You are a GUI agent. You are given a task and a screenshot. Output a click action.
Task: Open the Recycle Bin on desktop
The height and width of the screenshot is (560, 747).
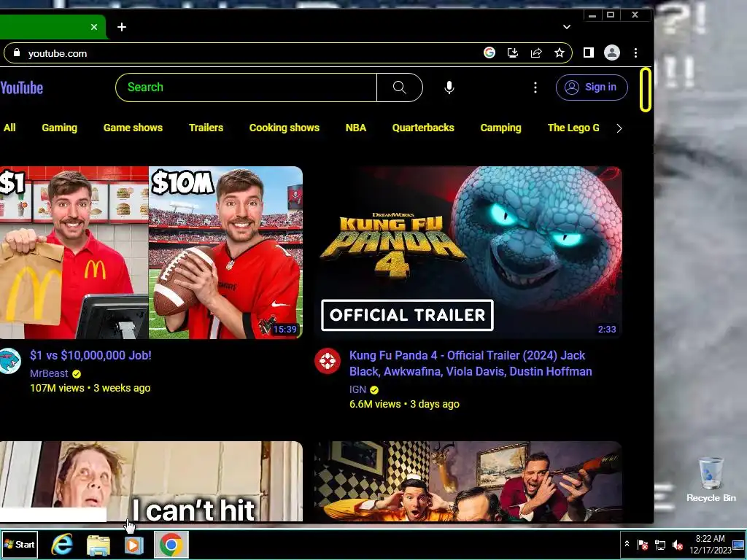711,480
